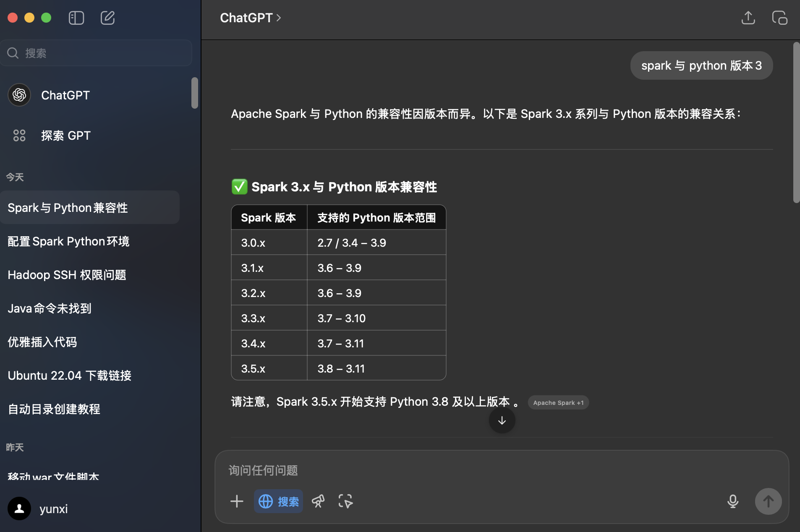This screenshot has height=532, width=800.
Task: Open the companion window icon at top right
Action: (779, 18)
